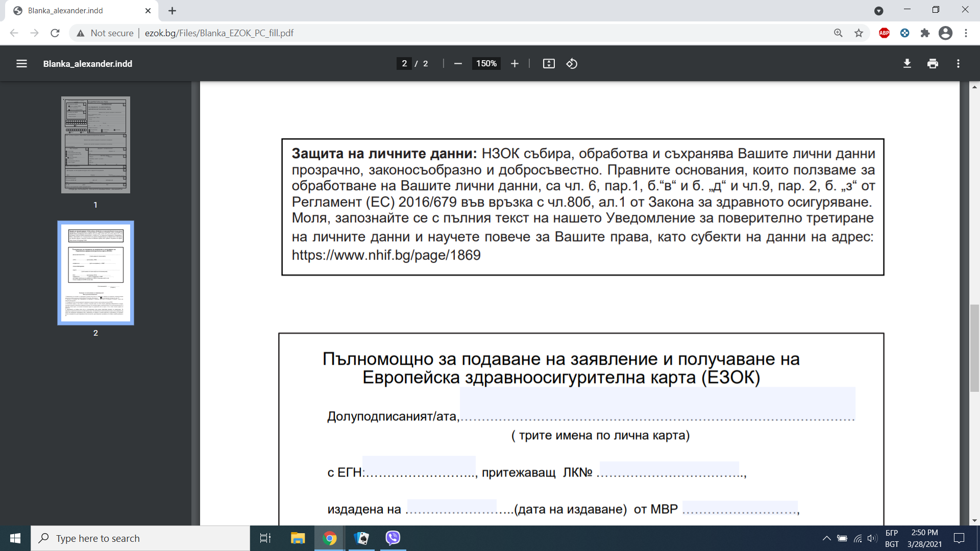Toggle the PDF sidebar hamburger menu

point(21,64)
